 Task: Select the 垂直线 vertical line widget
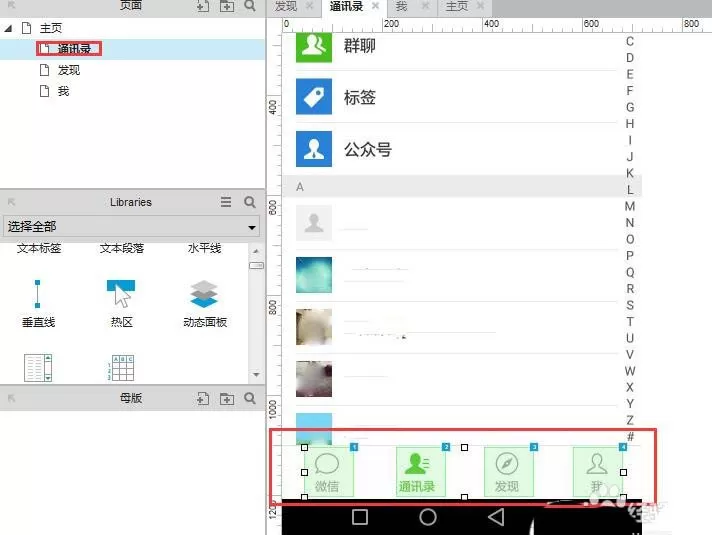click(38, 303)
